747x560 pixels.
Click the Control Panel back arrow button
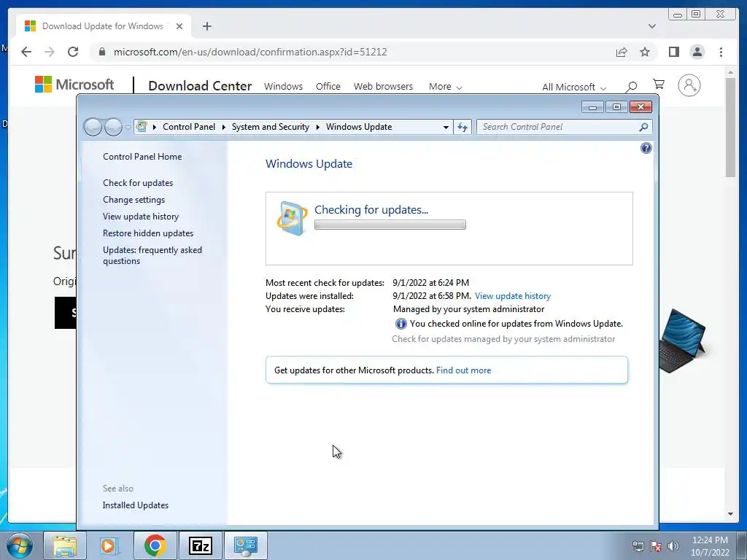[x=93, y=127]
